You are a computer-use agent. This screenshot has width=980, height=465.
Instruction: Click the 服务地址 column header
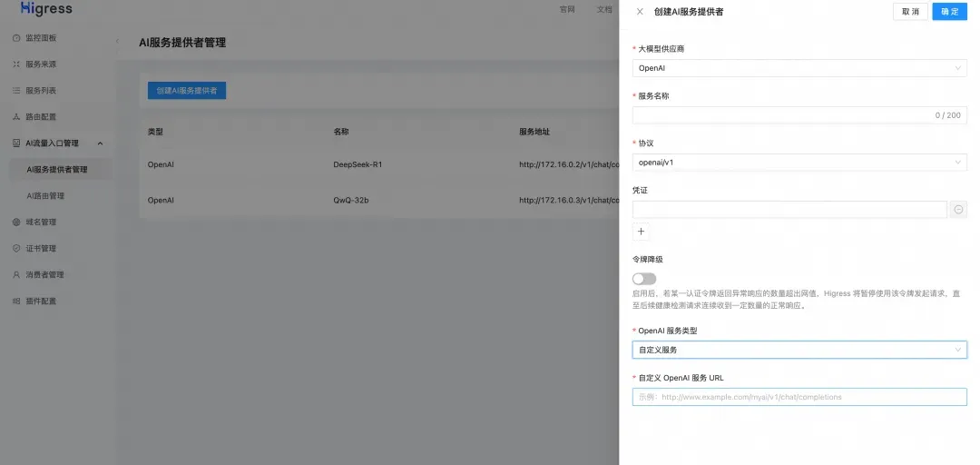[534, 132]
